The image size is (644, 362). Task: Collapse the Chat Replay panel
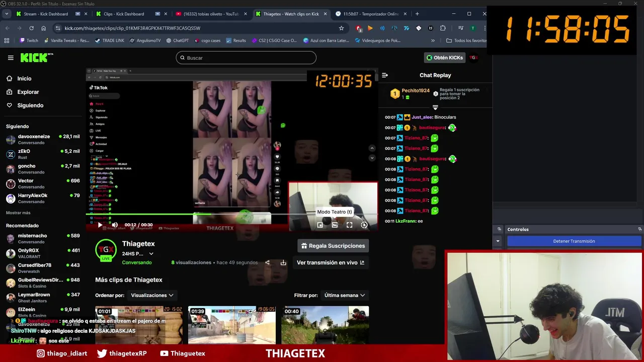(385, 75)
